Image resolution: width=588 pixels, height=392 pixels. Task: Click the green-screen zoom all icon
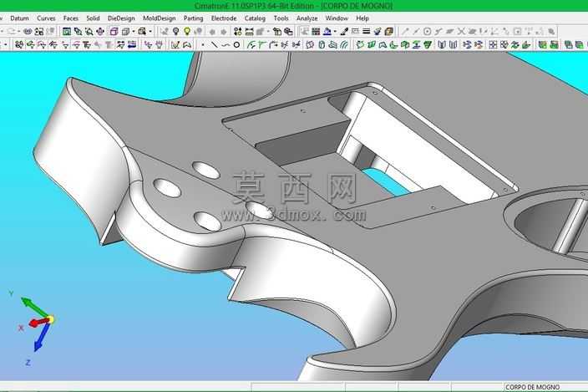67,32
